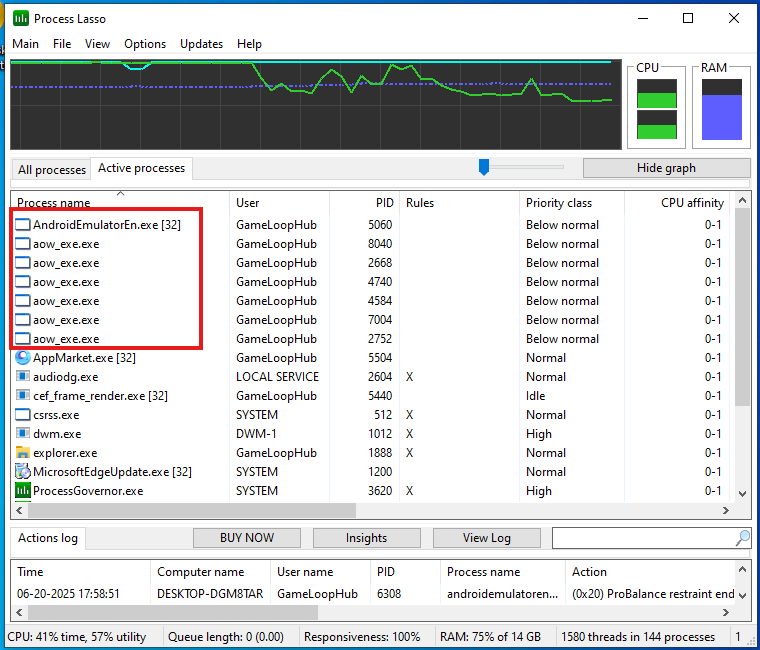This screenshot has height=650, width=760.
Task: Click the icon of aow_exe.exe PID 4584
Action: point(23,301)
